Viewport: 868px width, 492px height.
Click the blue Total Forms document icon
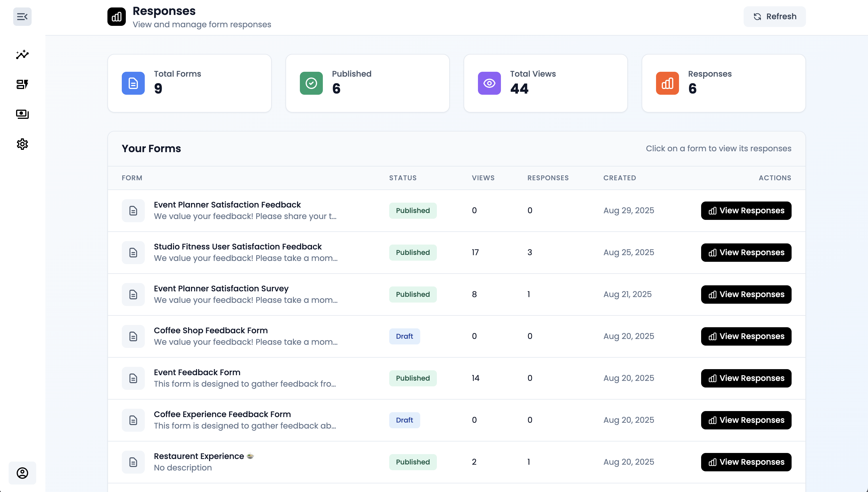133,83
